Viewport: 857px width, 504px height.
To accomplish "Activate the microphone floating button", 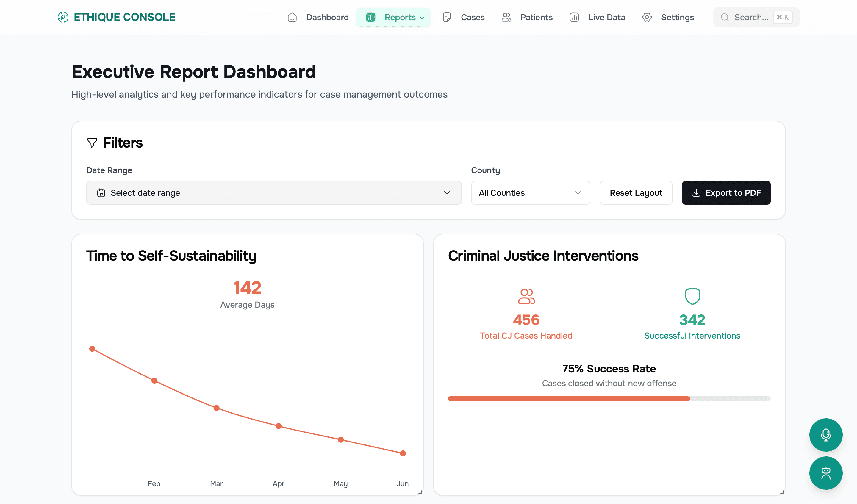I will [x=826, y=435].
